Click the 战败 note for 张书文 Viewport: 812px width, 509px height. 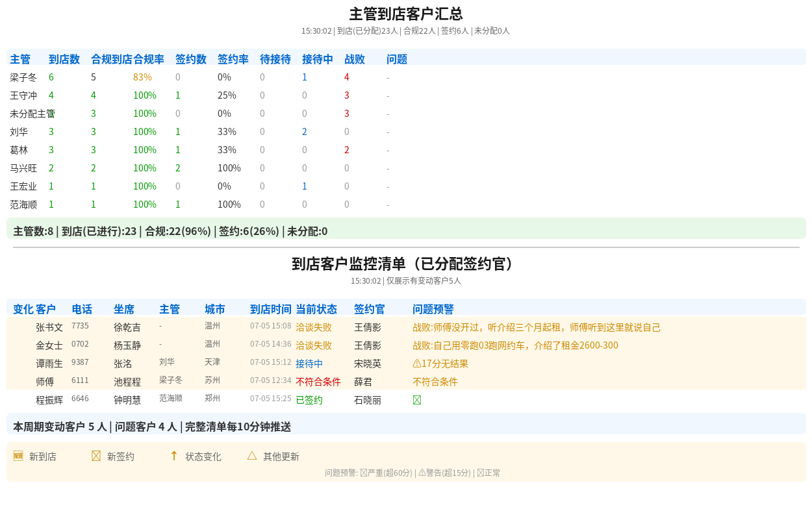pos(537,327)
